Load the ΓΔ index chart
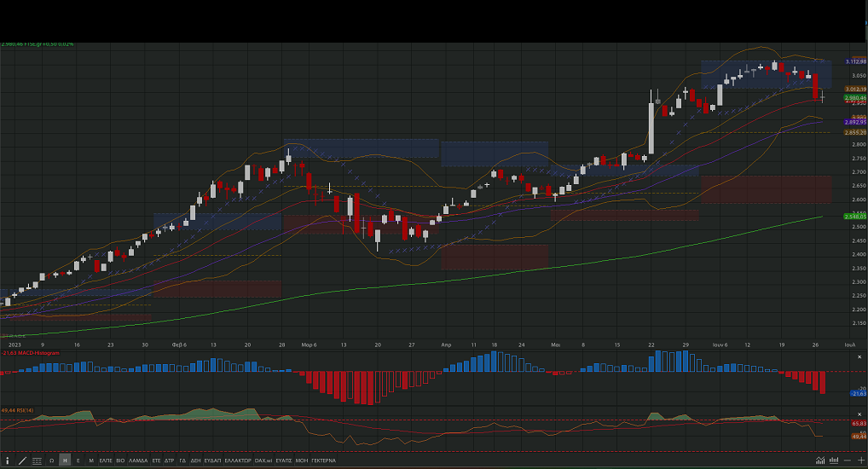This screenshot has height=469, width=868. tap(182, 460)
